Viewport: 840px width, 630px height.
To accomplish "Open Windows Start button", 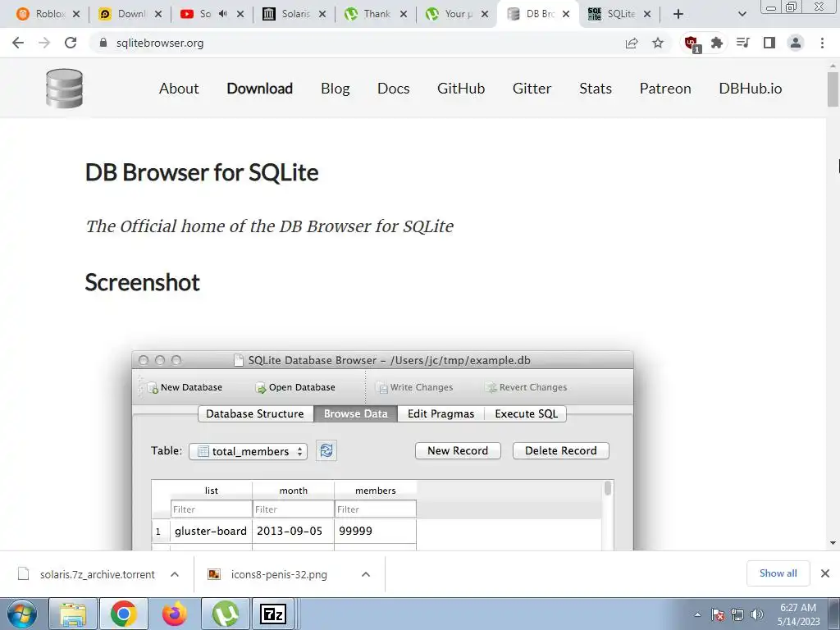I will (x=21, y=614).
